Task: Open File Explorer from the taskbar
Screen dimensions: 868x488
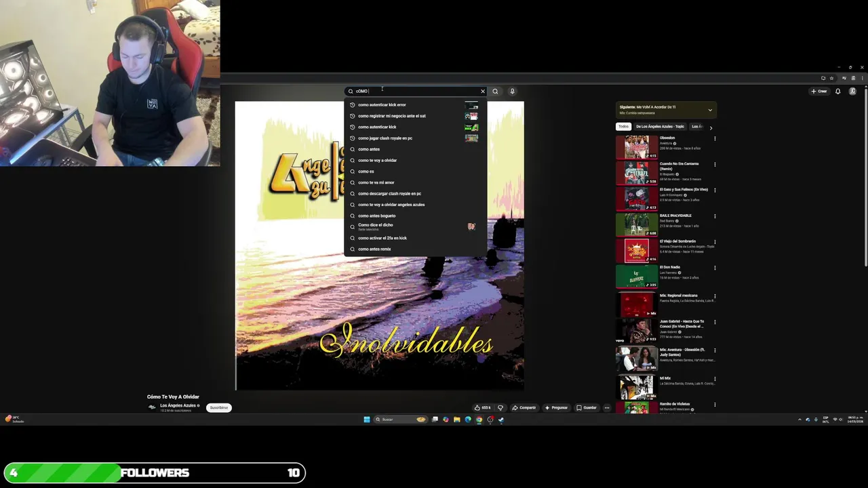Action: (x=456, y=420)
